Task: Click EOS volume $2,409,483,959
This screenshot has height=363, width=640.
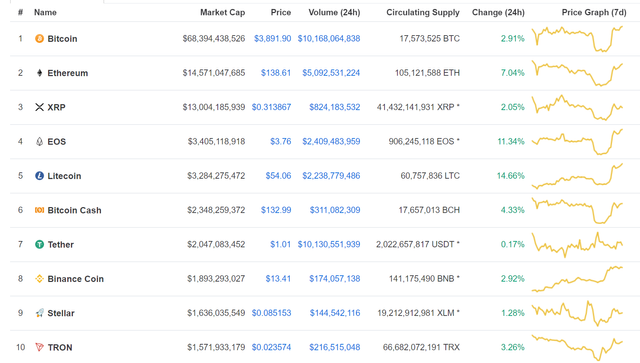Action: (331, 142)
